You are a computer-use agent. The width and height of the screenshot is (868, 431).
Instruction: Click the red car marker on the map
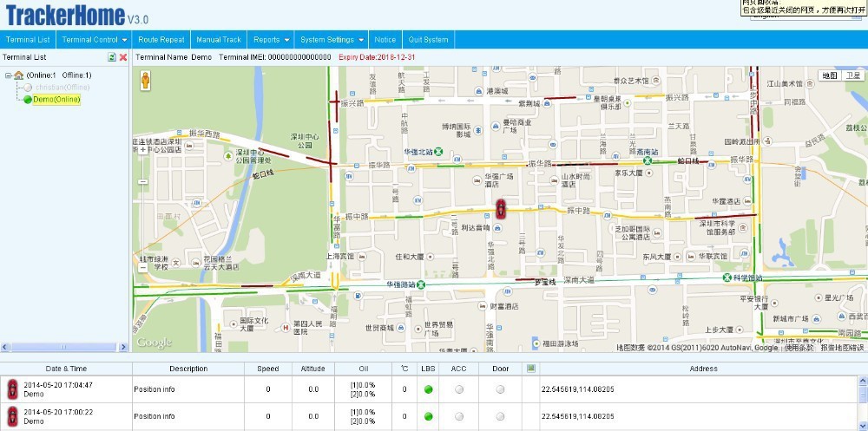click(501, 210)
